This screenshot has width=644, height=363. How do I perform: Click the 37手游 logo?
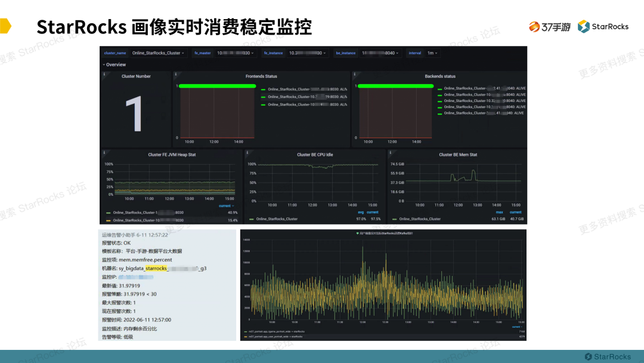[550, 27]
